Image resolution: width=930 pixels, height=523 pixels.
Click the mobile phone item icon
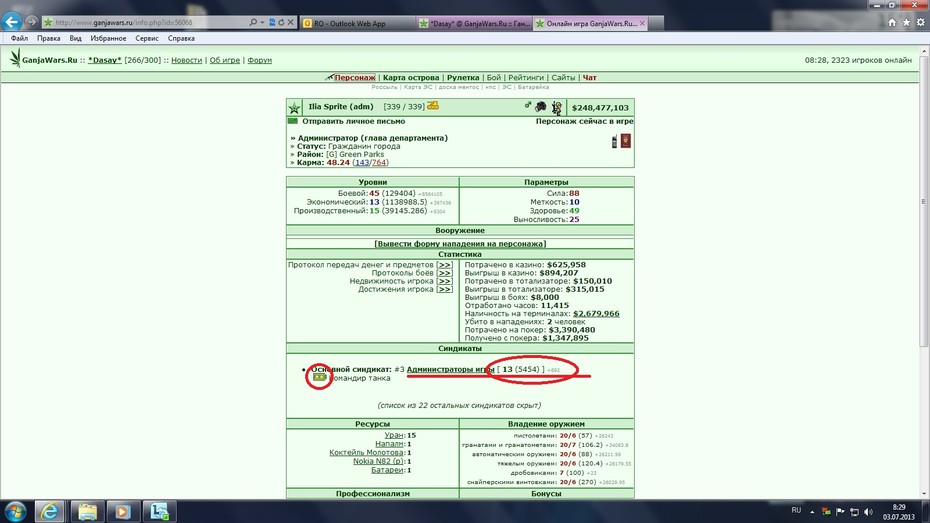[614, 141]
